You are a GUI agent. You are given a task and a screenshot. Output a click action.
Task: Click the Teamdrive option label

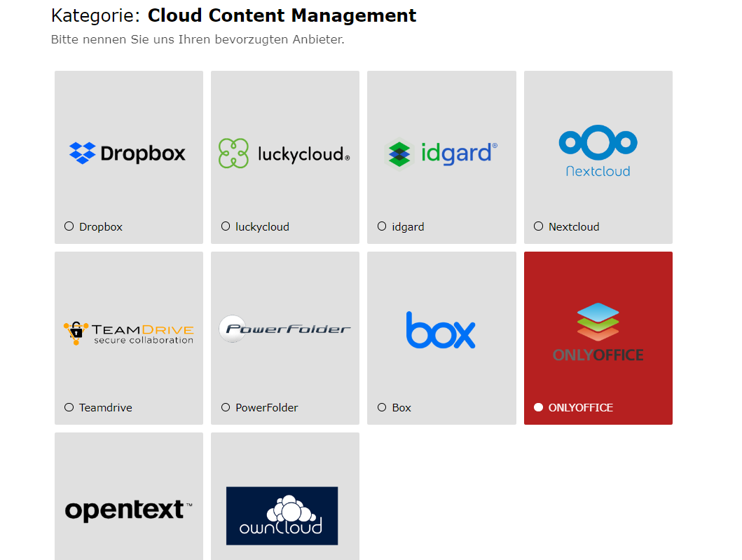pos(106,408)
